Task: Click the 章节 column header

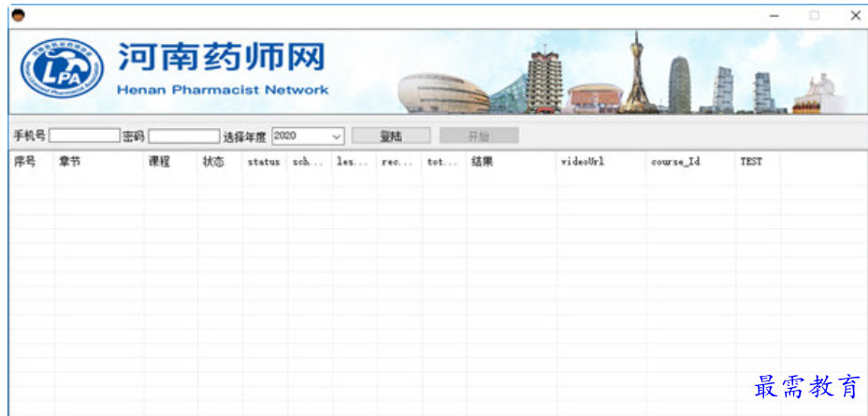Action: pos(99,162)
